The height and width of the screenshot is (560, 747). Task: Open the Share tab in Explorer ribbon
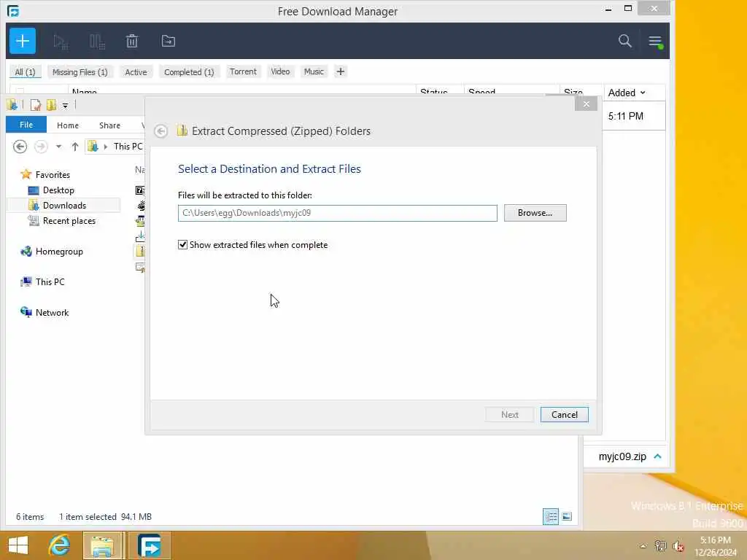(x=109, y=125)
